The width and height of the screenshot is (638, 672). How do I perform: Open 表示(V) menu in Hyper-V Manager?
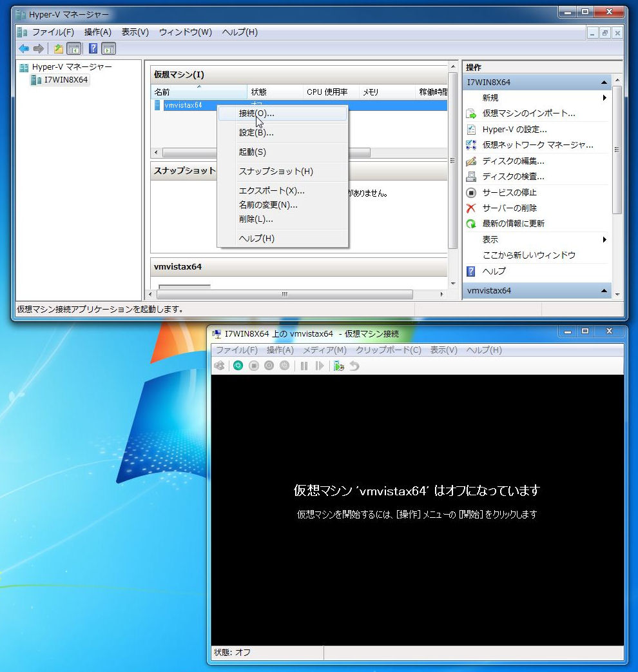tap(135, 32)
